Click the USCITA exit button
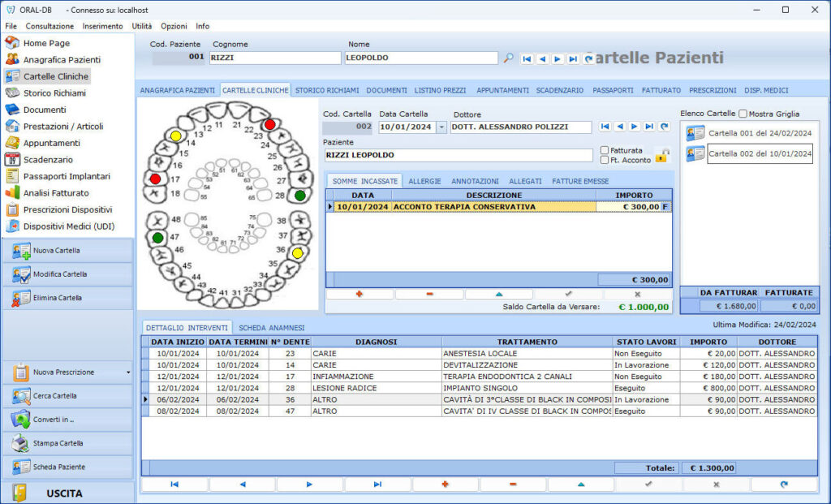Viewport: 831px width, 504px height. pyautogui.click(x=67, y=493)
